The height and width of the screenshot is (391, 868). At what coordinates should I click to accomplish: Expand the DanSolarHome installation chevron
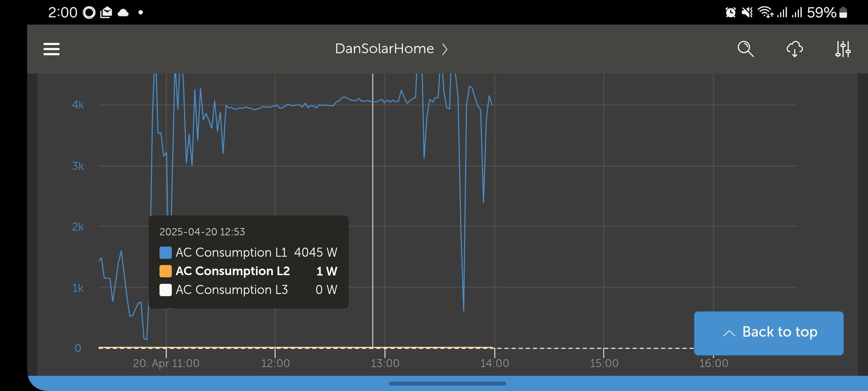click(x=445, y=49)
